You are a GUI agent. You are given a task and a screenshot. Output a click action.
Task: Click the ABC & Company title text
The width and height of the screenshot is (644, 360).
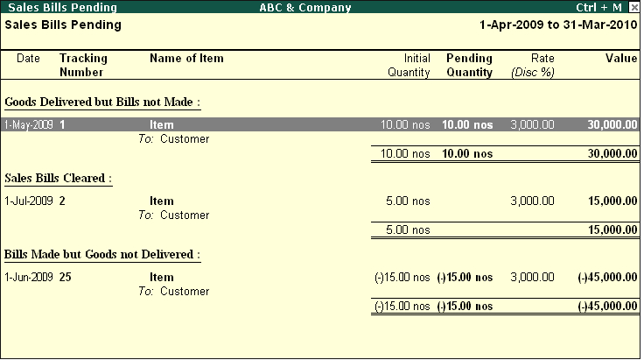pyautogui.click(x=305, y=7)
